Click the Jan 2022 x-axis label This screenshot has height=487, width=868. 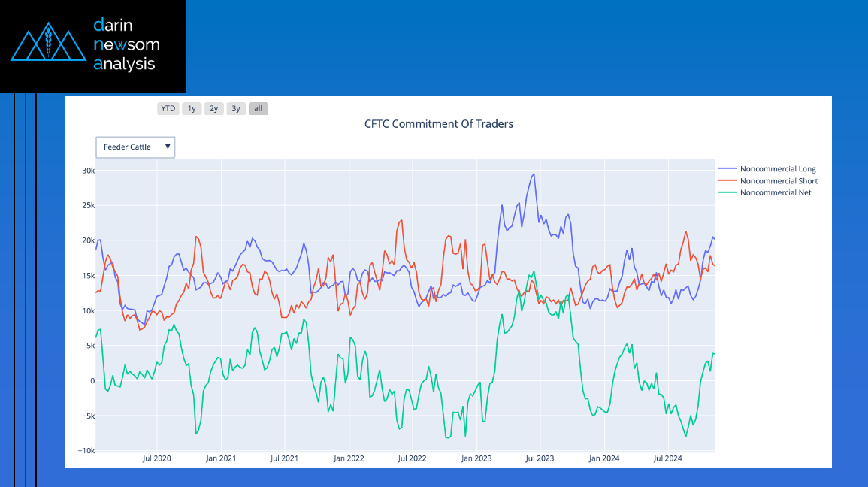tap(349, 458)
